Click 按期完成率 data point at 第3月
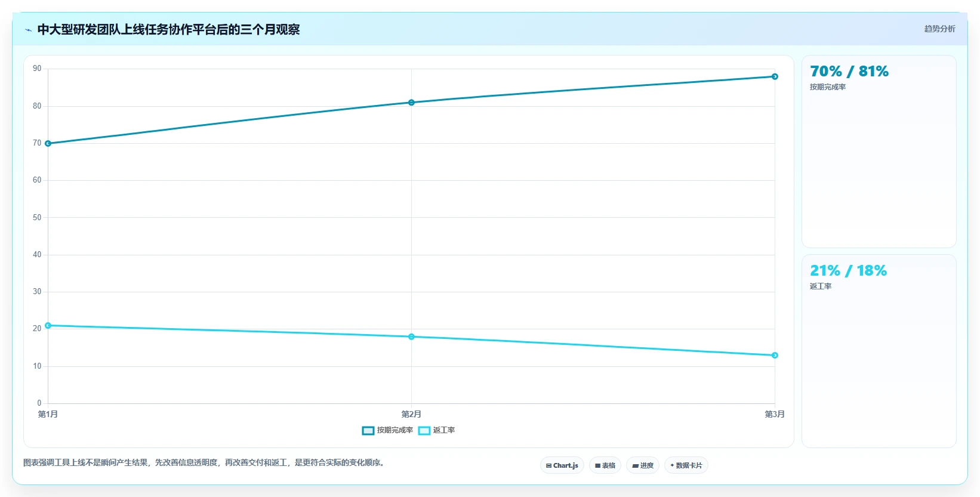Viewport: 980px width, 497px height. coord(775,76)
